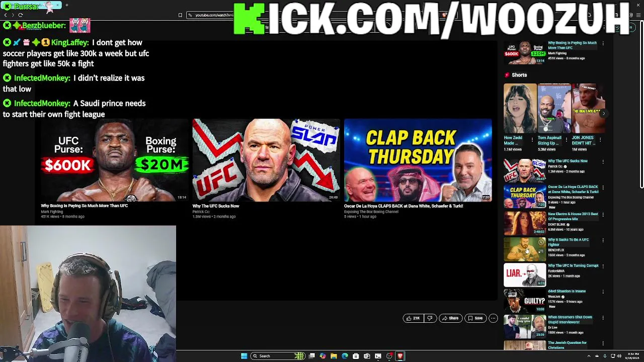Open options for 'New Electro & House 2013' video
Screen dimensions: 644x362
point(603,215)
